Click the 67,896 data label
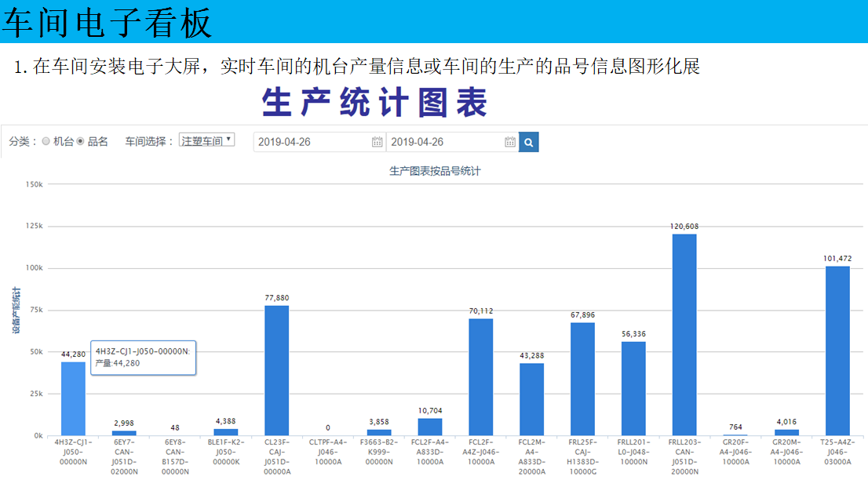This screenshot has height=487, width=868. pos(582,315)
